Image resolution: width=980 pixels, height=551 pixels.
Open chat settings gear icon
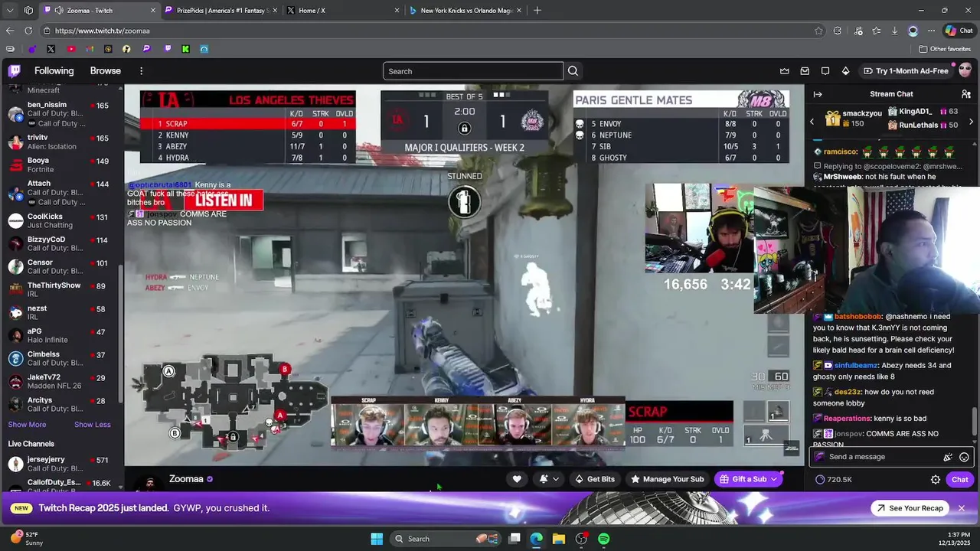[x=936, y=480]
